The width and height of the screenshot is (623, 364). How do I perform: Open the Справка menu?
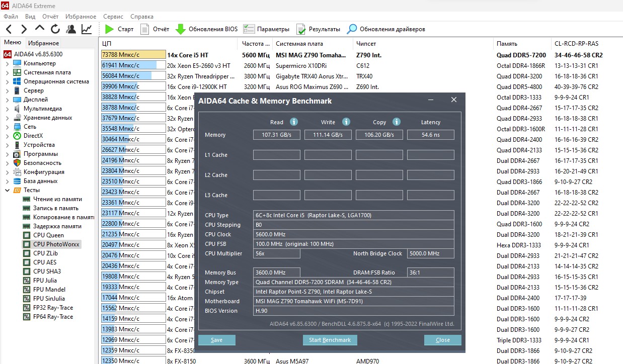pos(142,17)
